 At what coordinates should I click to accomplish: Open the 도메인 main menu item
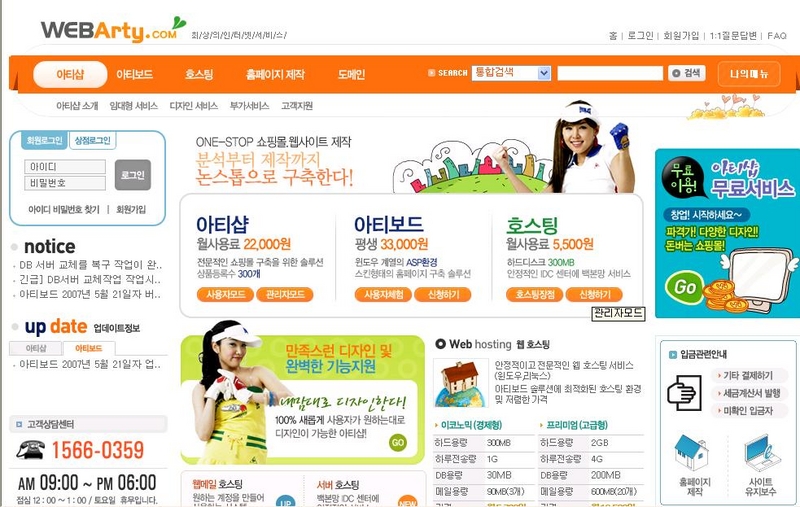pyautogui.click(x=351, y=74)
